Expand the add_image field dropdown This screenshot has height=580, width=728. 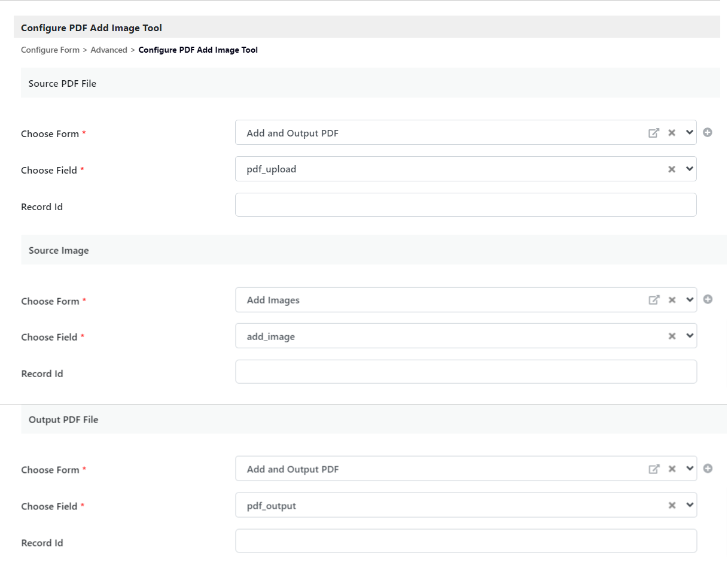click(690, 336)
